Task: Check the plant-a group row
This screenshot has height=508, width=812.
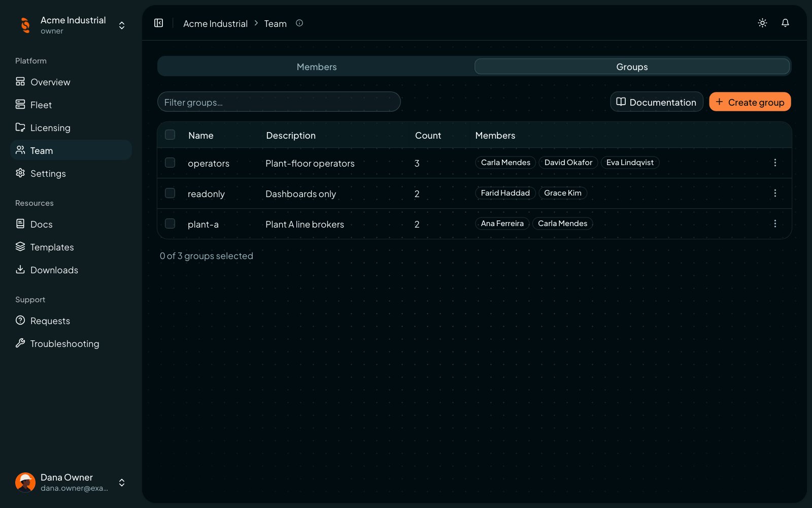Action: click(170, 224)
